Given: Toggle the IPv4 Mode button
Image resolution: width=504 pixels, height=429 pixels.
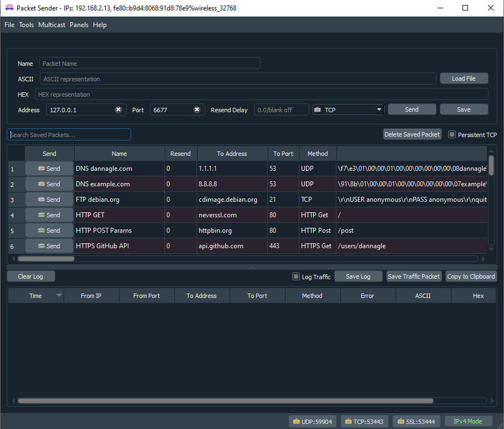Looking at the screenshot, I should [467, 421].
